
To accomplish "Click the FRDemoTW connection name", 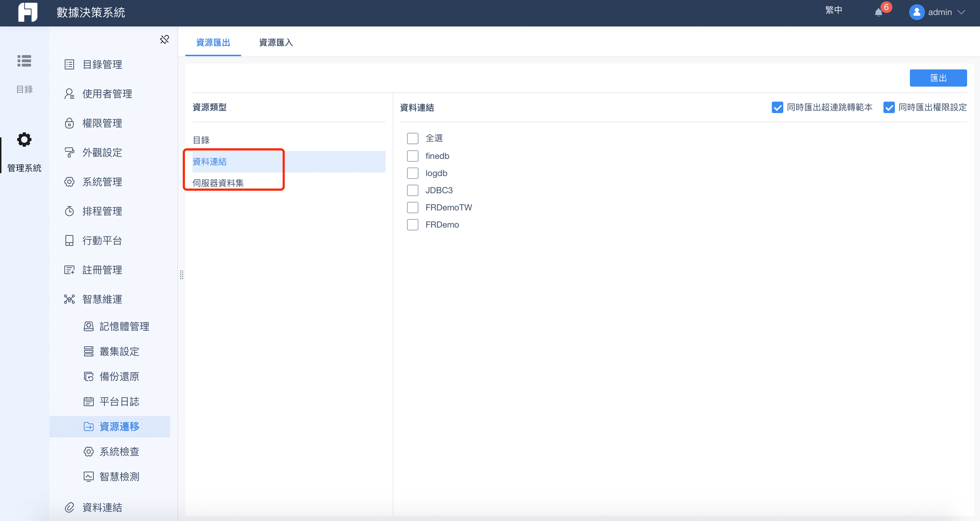I will (x=449, y=208).
